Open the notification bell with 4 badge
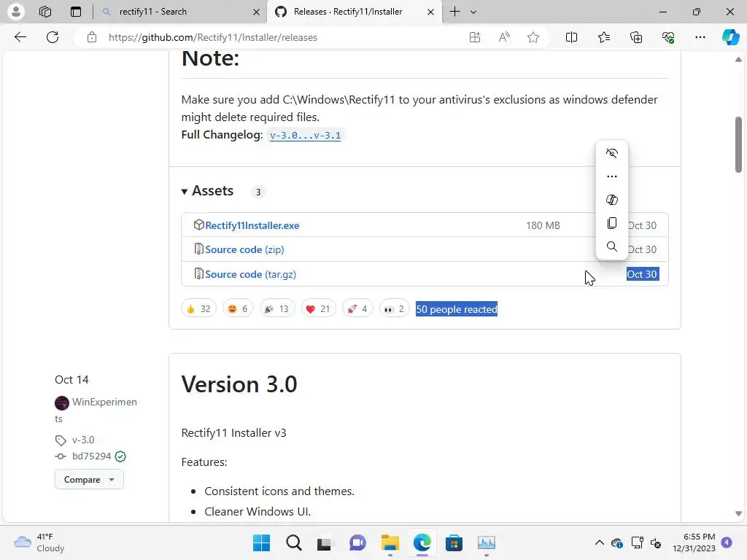The image size is (747, 560). click(727, 542)
